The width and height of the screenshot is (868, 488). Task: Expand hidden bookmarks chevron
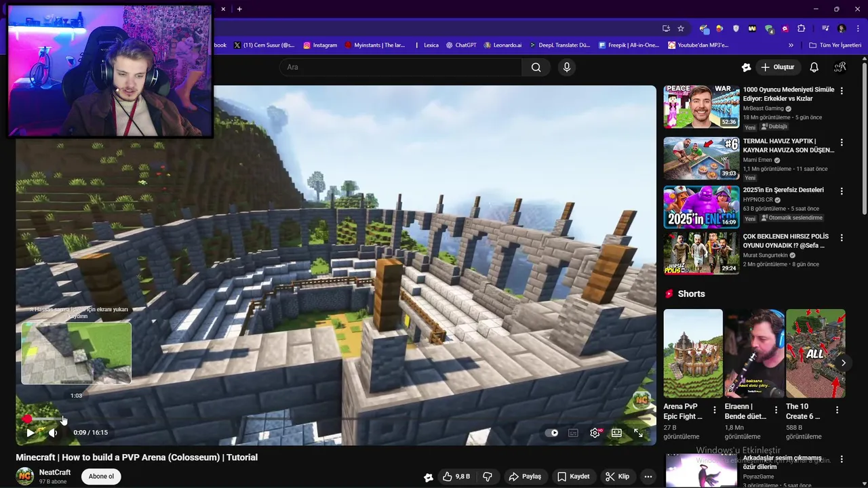pyautogui.click(x=791, y=45)
